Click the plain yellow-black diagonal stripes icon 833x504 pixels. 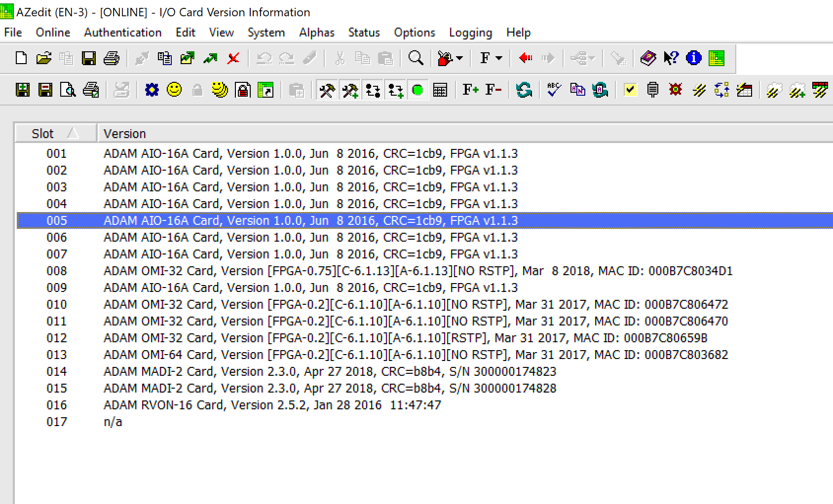(698, 90)
